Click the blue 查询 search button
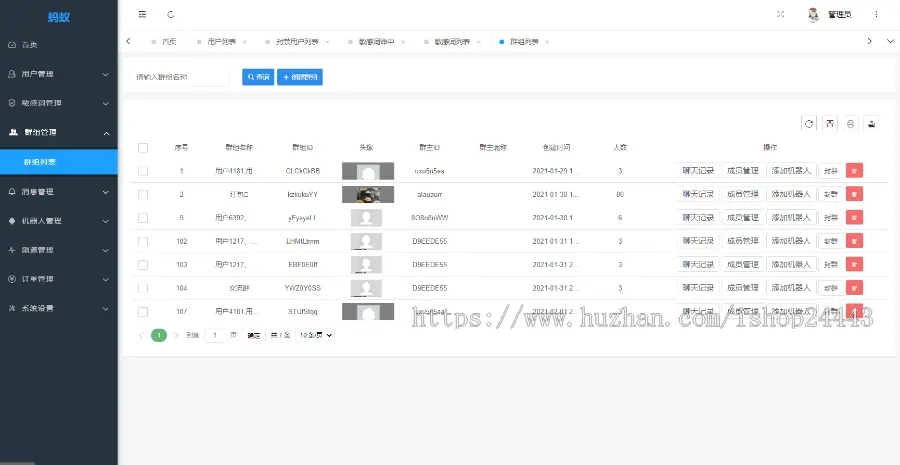900x465 pixels. pos(258,77)
